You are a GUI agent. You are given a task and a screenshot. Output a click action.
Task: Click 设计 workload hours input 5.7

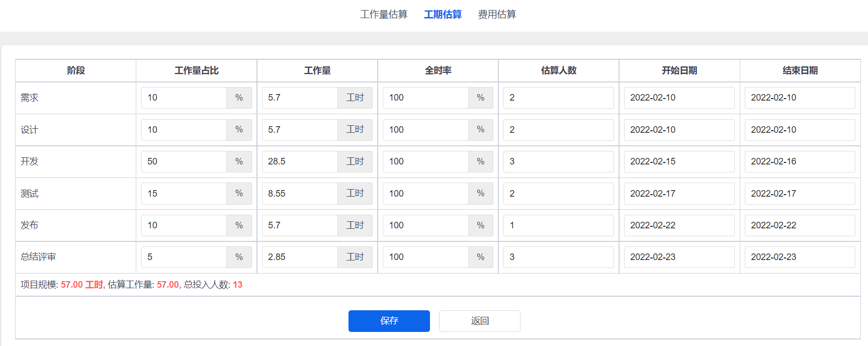(x=300, y=130)
